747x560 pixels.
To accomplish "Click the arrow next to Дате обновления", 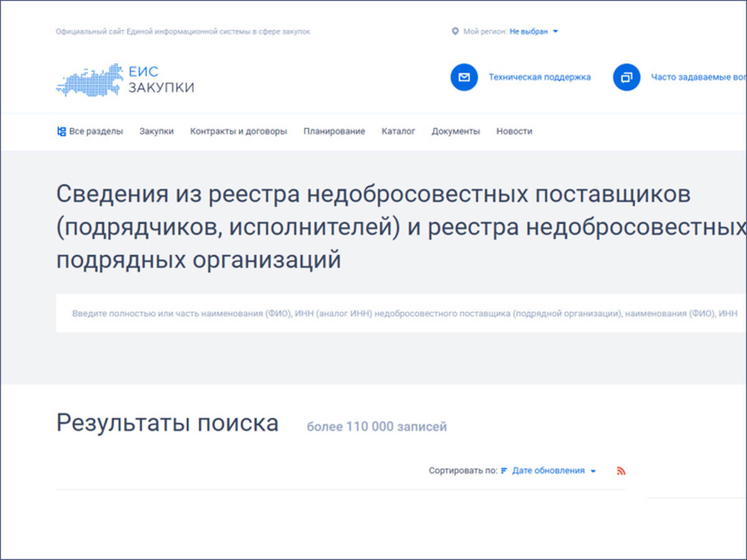I will click(593, 471).
